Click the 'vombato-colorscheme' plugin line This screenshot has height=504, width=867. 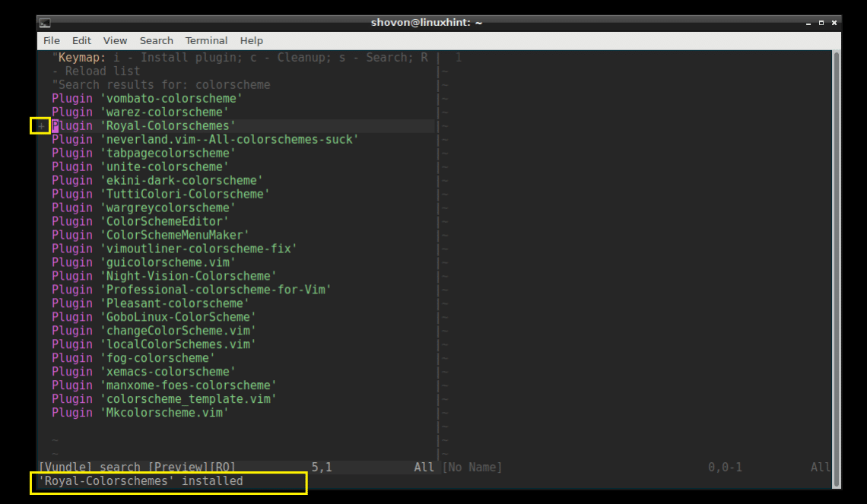point(147,98)
